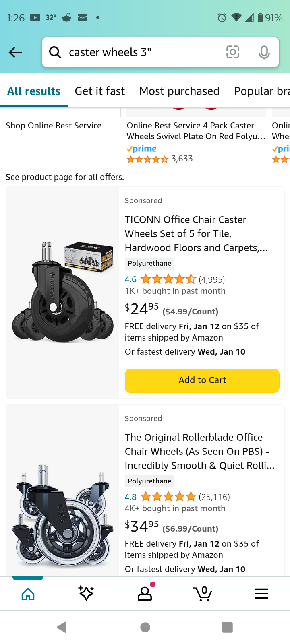This screenshot has height=644, width=290.
Task: Select the All results tab
Action: (x=34, y=91)
